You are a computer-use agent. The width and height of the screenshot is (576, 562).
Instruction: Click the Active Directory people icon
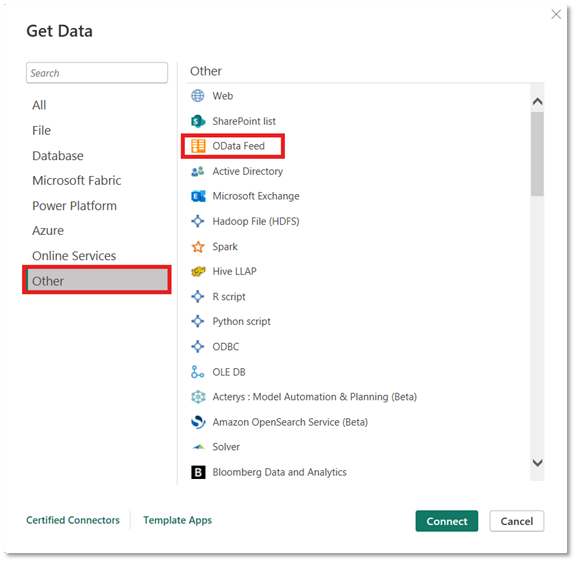point(198,171)
